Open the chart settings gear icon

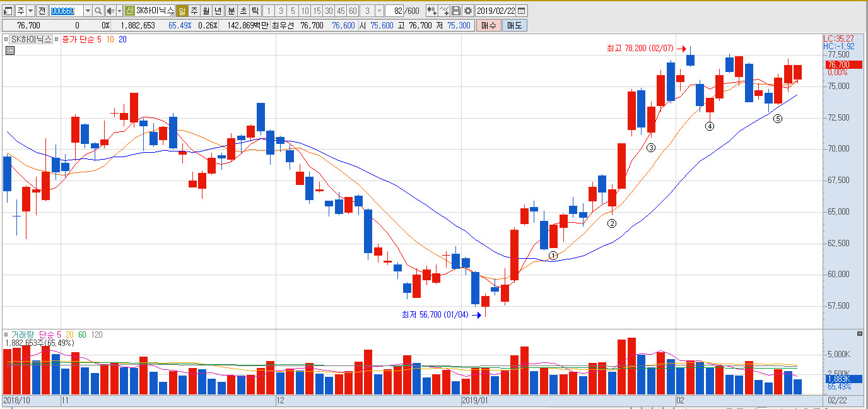click(467, 11)
